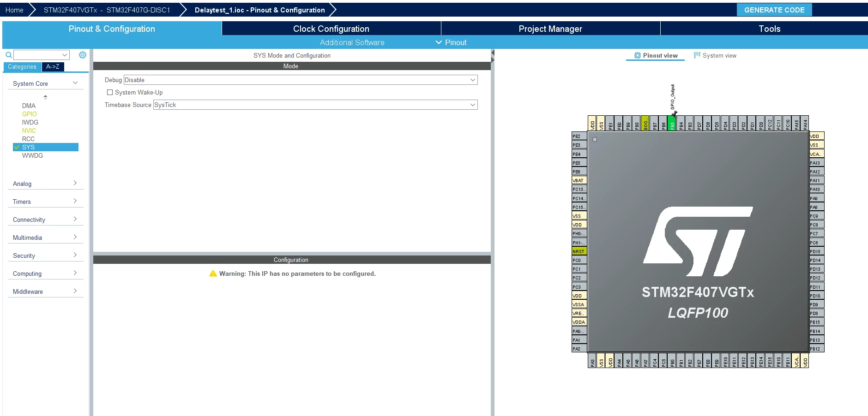Select the A->Z sorting tab
Image resolution: width=868 pixels, height=416 pixels.
pyautogui.click(x=53, y=67)
